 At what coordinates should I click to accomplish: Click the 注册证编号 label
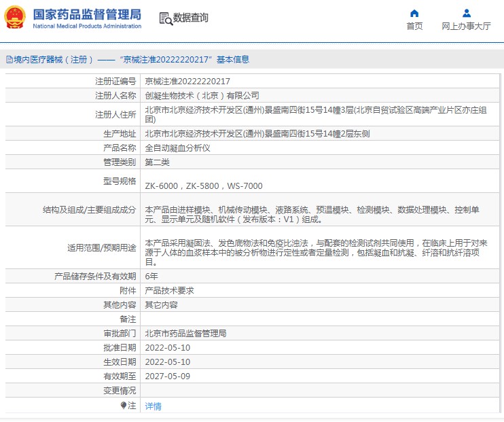(115, 82)
